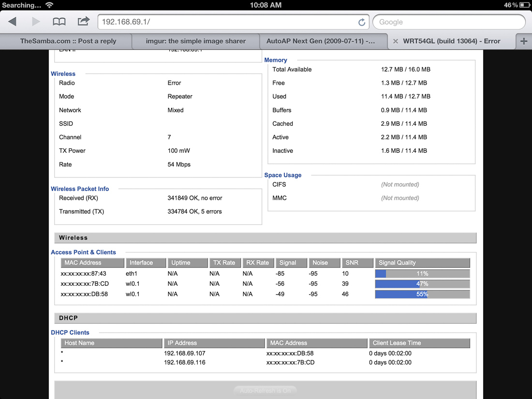Open the AutoAP Next Gen tab
The width and height of the screenshot is (532, 399).
(x=320, y=41)
